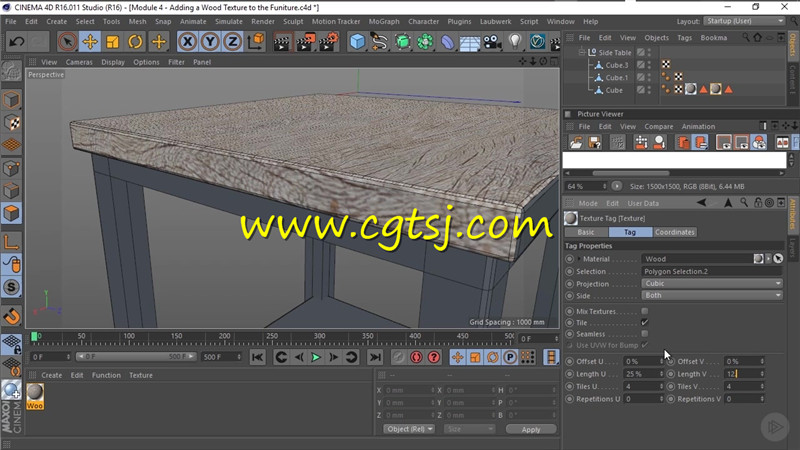Screen dimensions: 800x450
Task: Add a light object
Action: pos(515,42)
